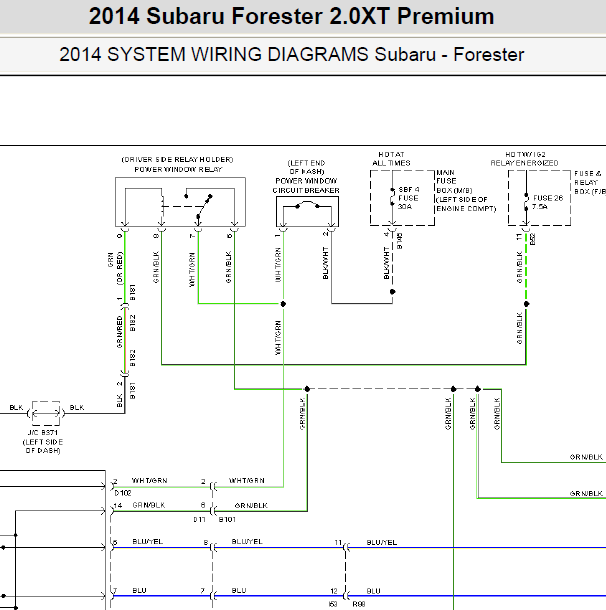Screen dimensions: 606x610
Task: Select the 'POWER WINDOW CIRCUIT BREAKER' label
Action: click(x=306, y=186)
